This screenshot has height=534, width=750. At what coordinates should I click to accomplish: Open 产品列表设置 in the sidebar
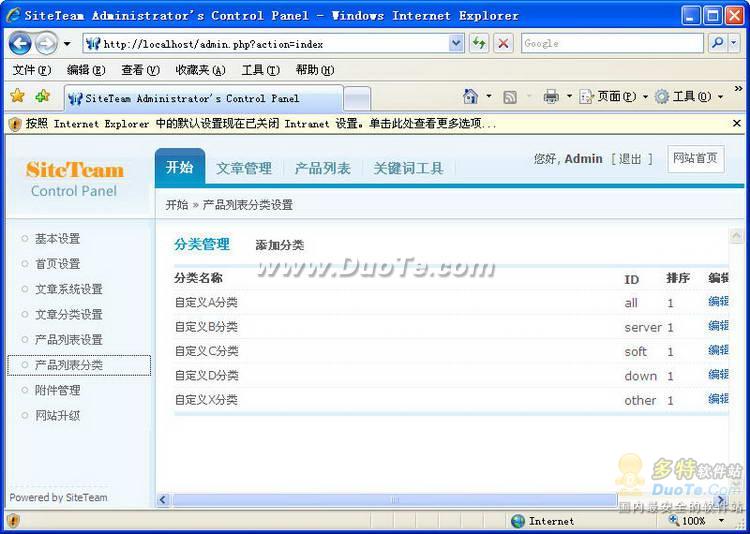69,340
